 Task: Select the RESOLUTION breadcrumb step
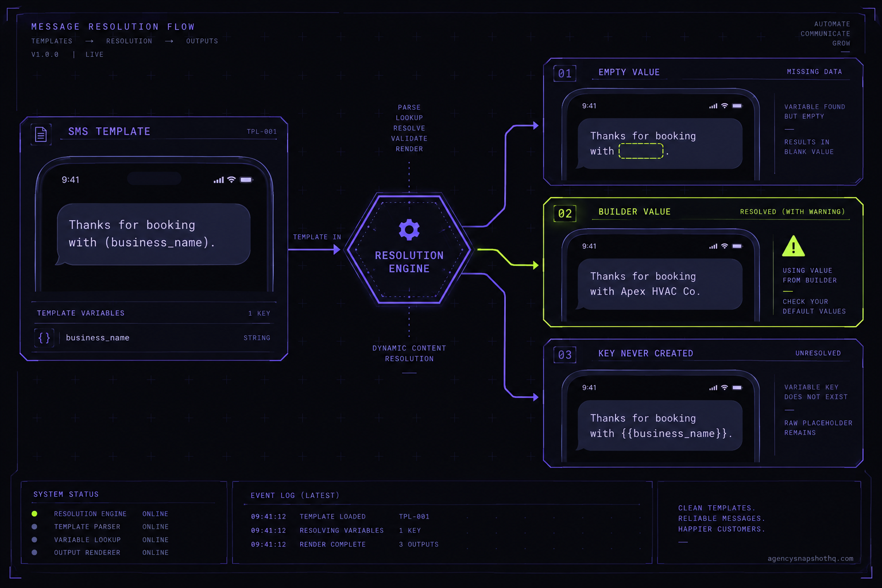pos(129,41)
